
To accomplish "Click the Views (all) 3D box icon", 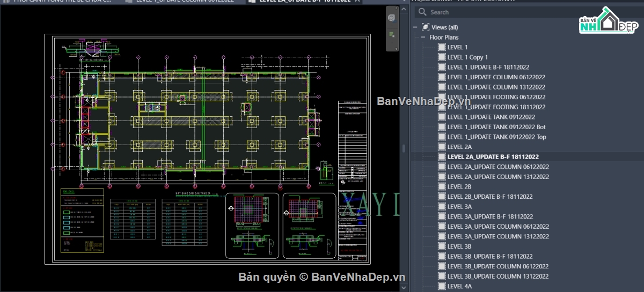I will pyautogui.click(x=426, y=27).
